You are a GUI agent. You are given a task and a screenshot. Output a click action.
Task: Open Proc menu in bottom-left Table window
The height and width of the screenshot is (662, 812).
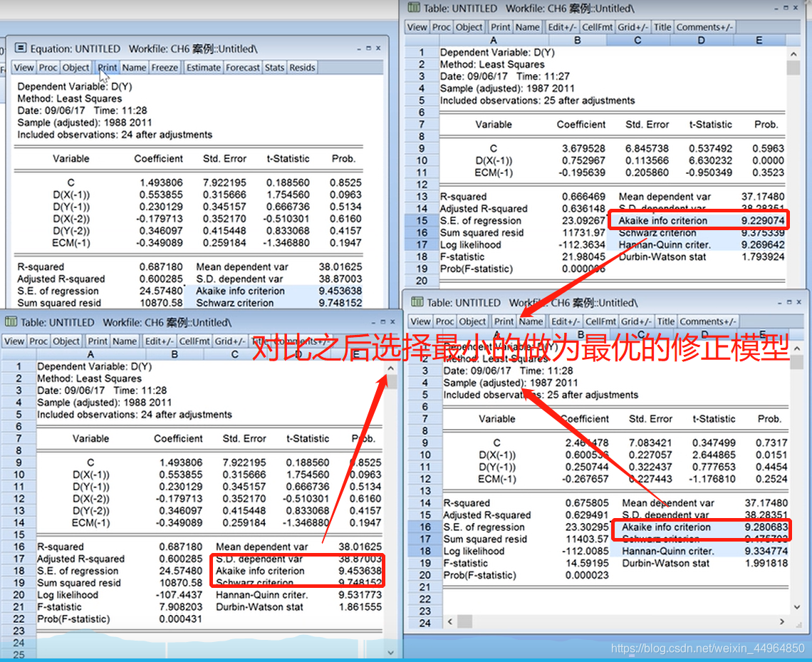pyautogui.click(x=38, y=341)
